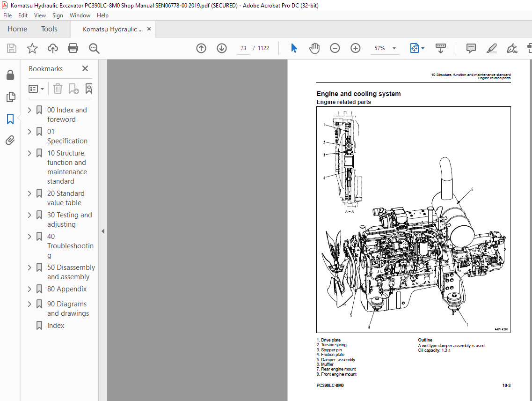
Task: Open find text magnifier tool
Action: coord(94,49)
